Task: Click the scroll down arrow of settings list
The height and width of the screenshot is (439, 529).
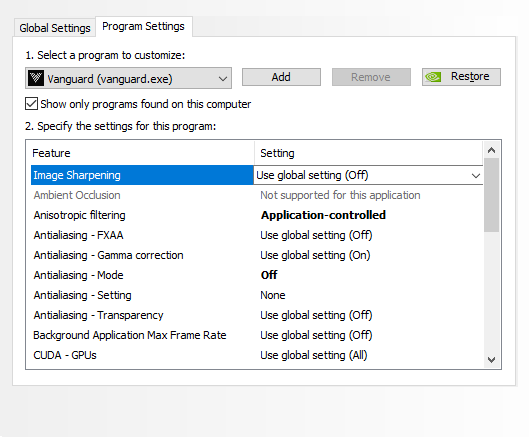Action: pos(492,360)
